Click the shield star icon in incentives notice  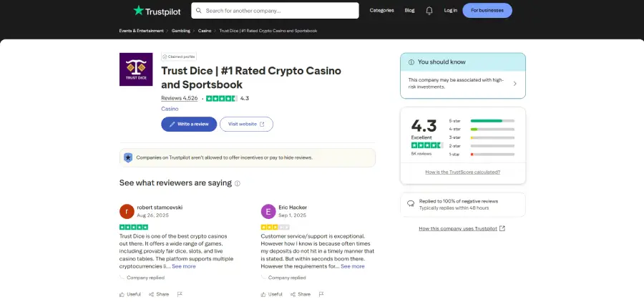(x=128, y=157)
